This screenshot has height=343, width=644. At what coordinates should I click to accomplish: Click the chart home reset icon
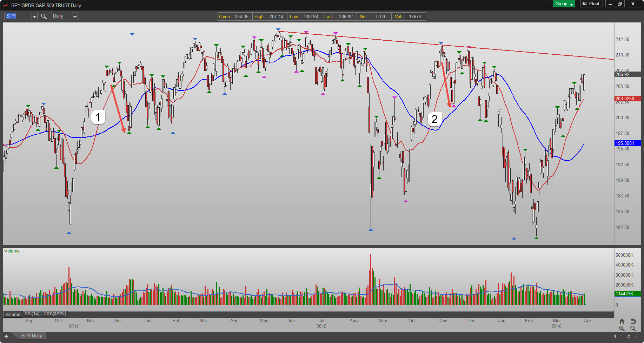click(x=622, y=321)
